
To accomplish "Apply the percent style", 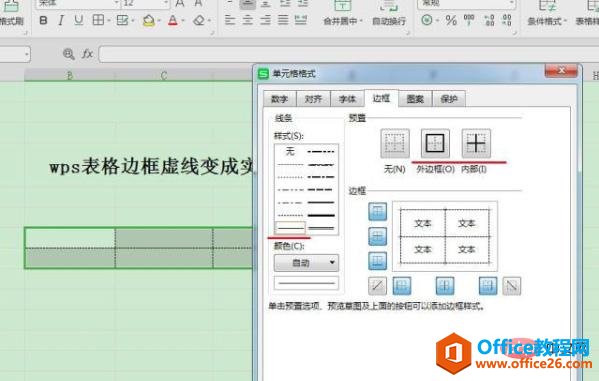I will (x=451, y=20).
